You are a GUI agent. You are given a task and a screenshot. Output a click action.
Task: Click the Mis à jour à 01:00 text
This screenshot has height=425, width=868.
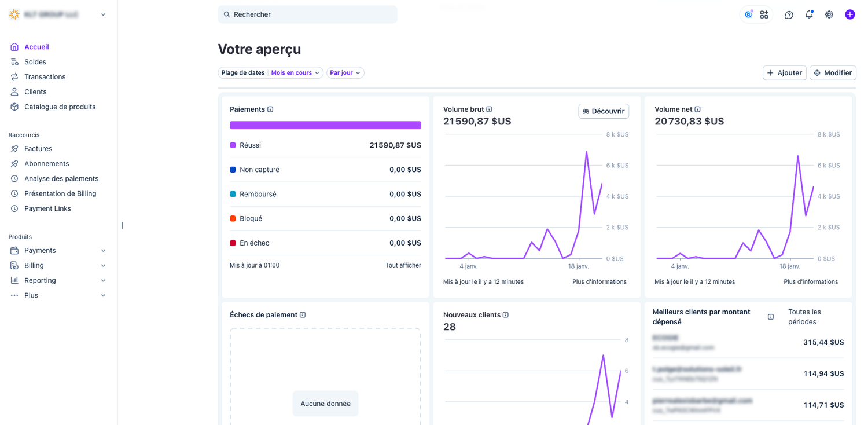(255, 265)
